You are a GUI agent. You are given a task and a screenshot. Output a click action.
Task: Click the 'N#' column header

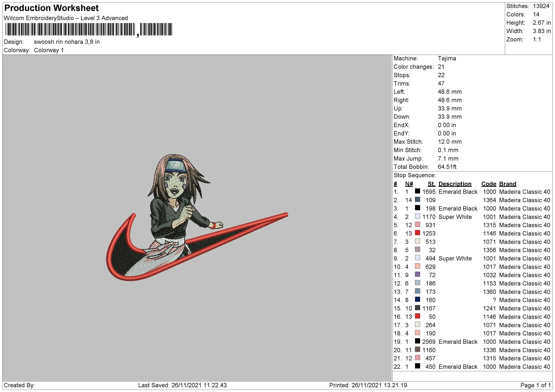pos(409,184)
